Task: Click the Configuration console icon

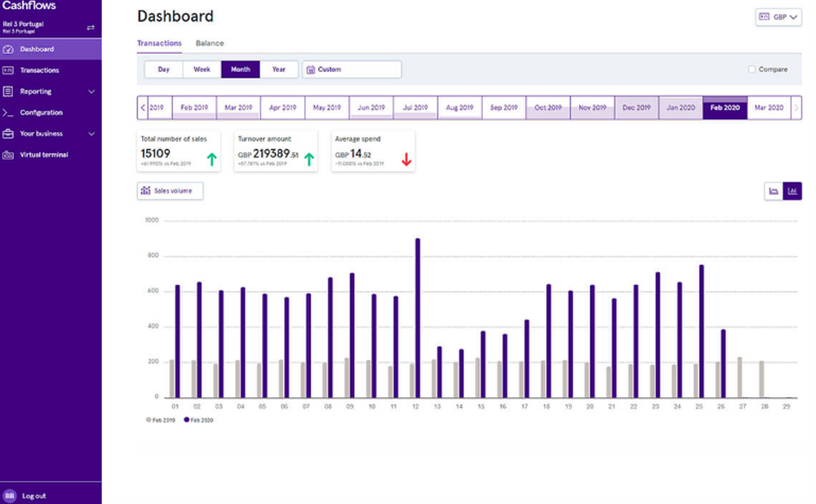Action: [7, 110]
